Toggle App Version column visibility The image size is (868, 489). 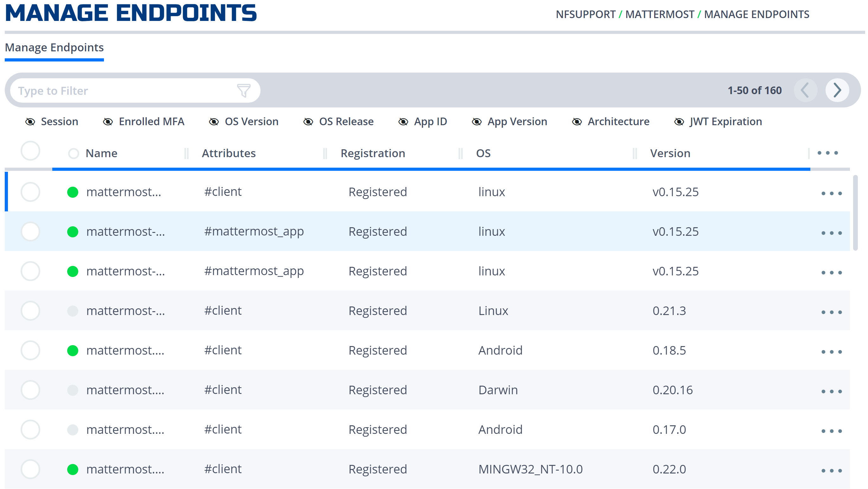click(509, 121)
